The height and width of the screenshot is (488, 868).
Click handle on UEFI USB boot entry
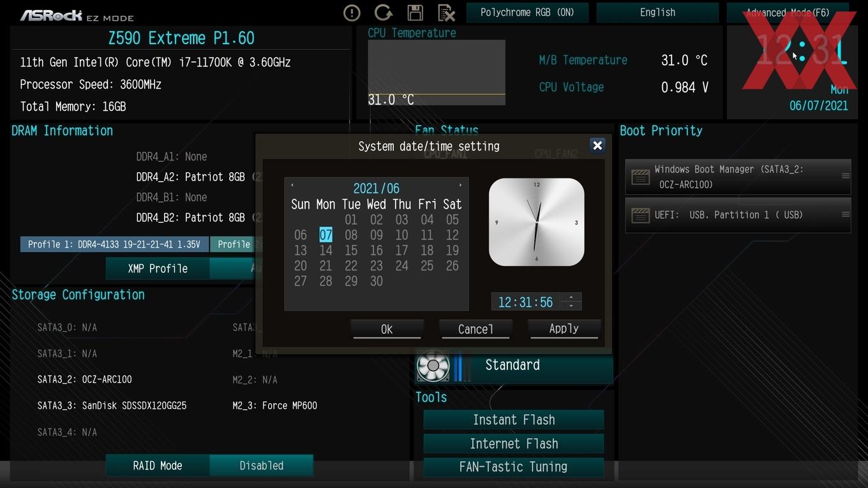click(845, 214)
